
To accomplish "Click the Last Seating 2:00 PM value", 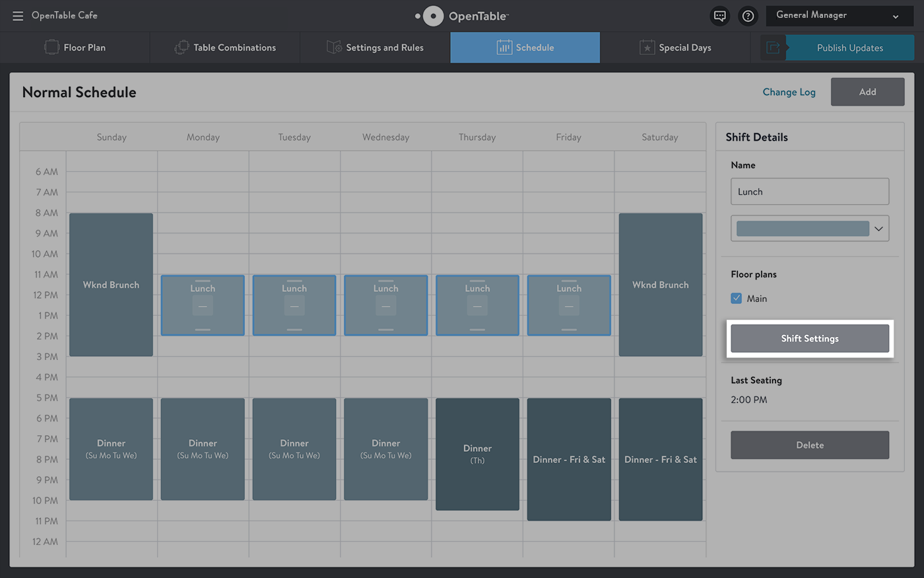I will click(x=749, y=400).
